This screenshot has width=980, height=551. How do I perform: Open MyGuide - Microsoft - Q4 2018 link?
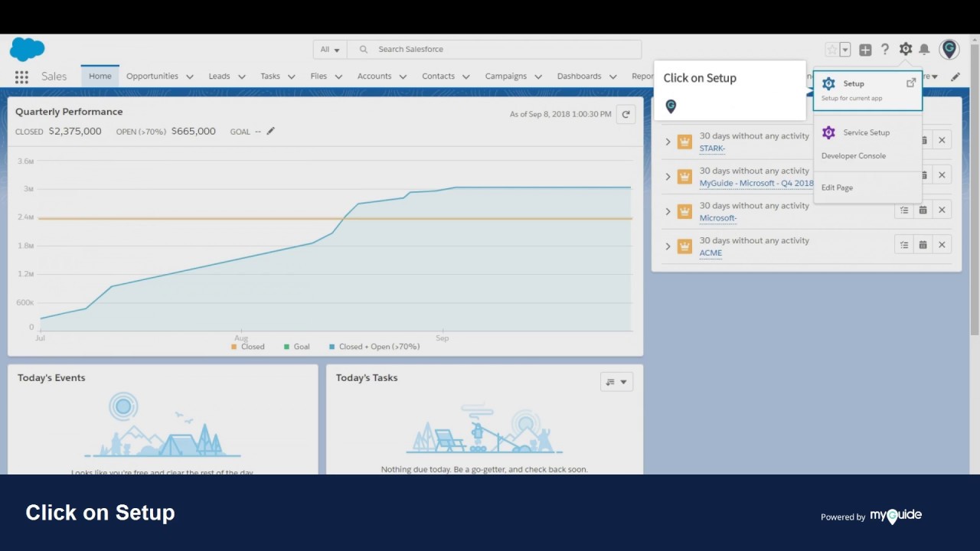[756, 184]
